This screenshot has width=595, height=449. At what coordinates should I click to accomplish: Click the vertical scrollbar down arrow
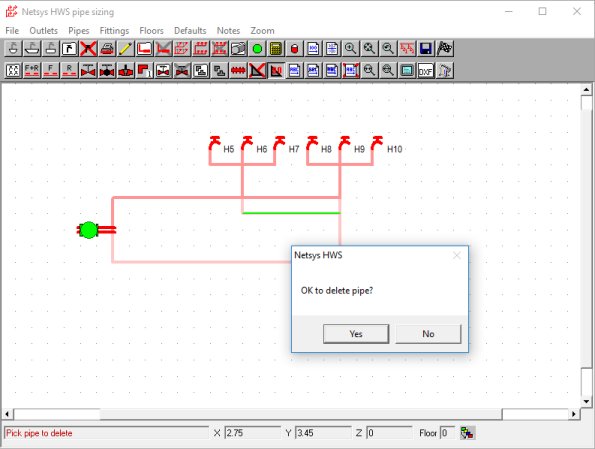click(586, 402)
